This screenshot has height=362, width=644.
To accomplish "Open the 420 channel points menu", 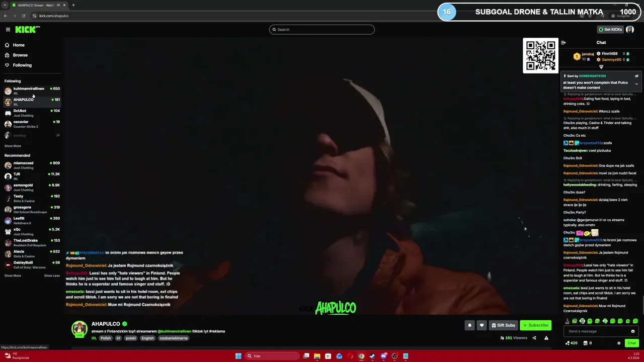I will click(572, 343).
